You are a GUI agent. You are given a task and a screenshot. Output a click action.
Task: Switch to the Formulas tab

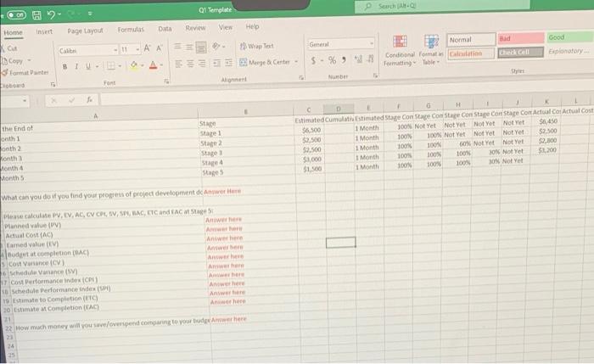[x=131, y=30]
